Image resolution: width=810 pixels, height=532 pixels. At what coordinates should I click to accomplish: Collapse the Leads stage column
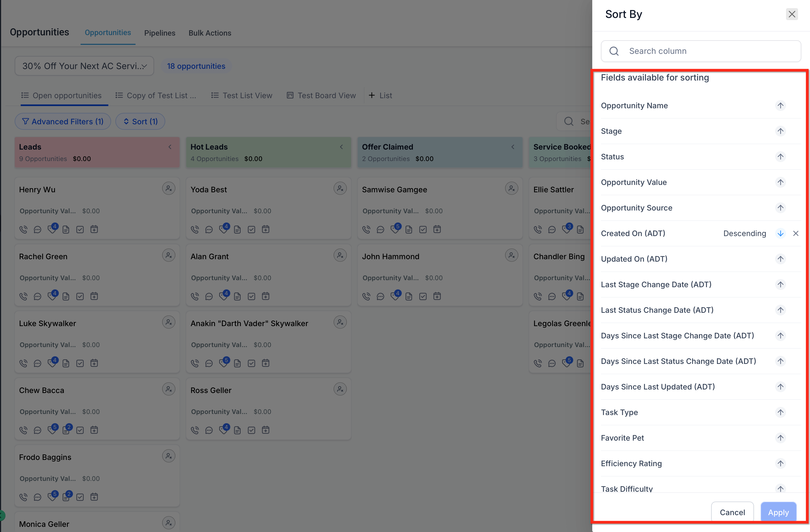point(170,147)
